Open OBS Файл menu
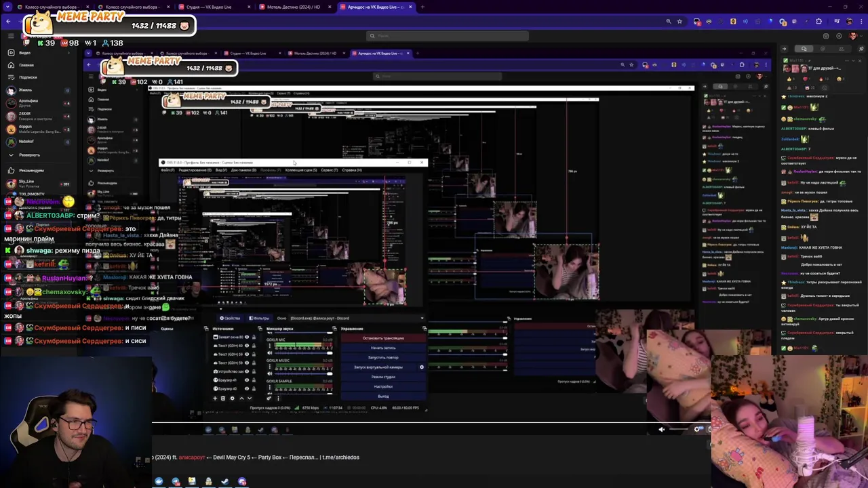 pos(167,170)
